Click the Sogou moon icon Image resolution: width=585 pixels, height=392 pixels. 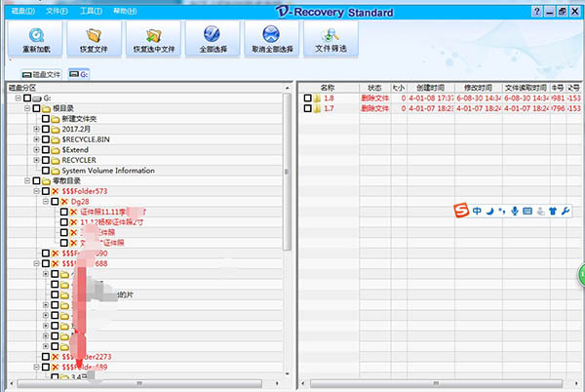pyautogui.click(x=489, y=211)
